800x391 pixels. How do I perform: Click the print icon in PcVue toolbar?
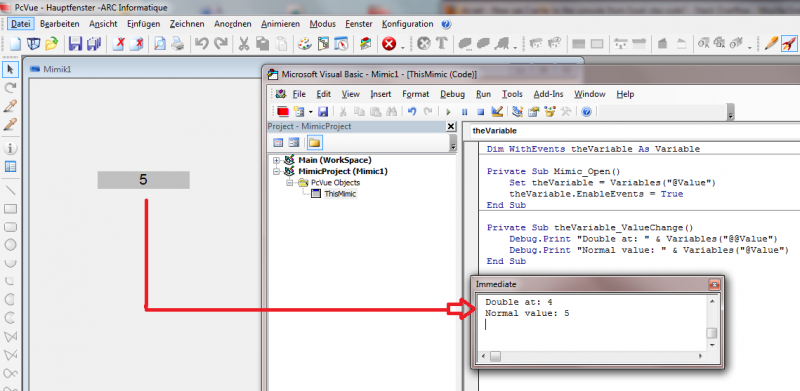pyautogui.click(x=177, y=44)
